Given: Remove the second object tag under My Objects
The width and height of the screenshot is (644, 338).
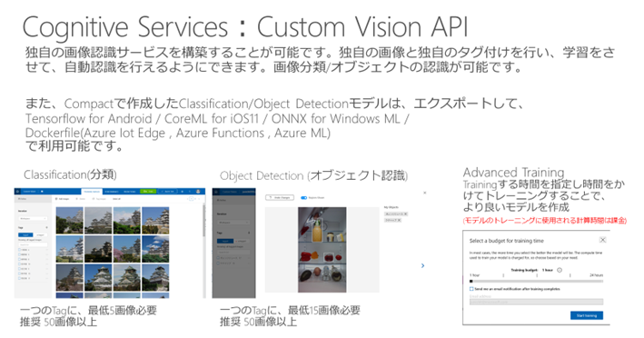Looking at the screenshot, I should coord(399,220).
